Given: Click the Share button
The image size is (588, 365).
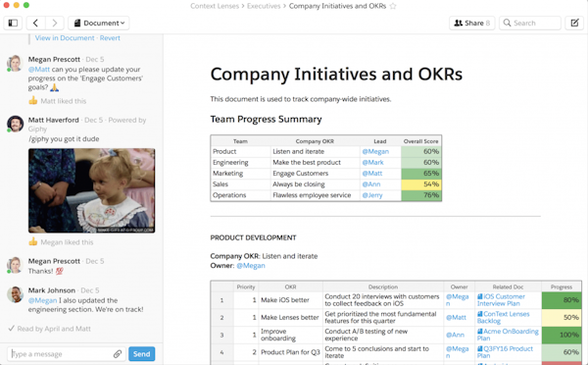Looking at the screenshot, I should pyautogui.click(x=471, y=23).
